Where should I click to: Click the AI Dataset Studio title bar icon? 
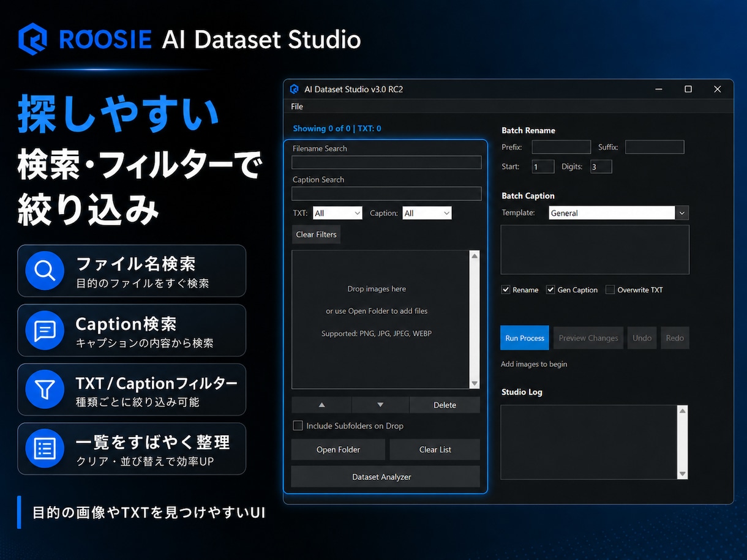(295, 89)
